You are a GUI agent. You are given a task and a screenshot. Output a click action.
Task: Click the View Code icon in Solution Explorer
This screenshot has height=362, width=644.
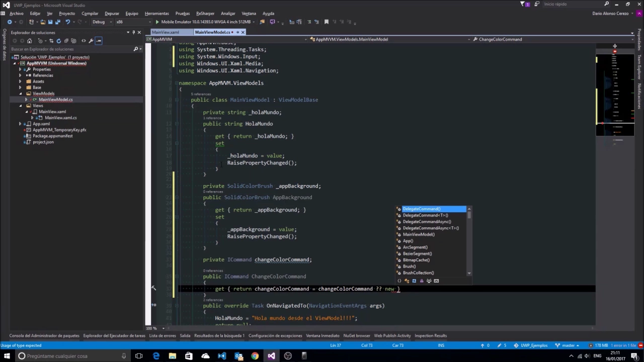pos(84,41)
